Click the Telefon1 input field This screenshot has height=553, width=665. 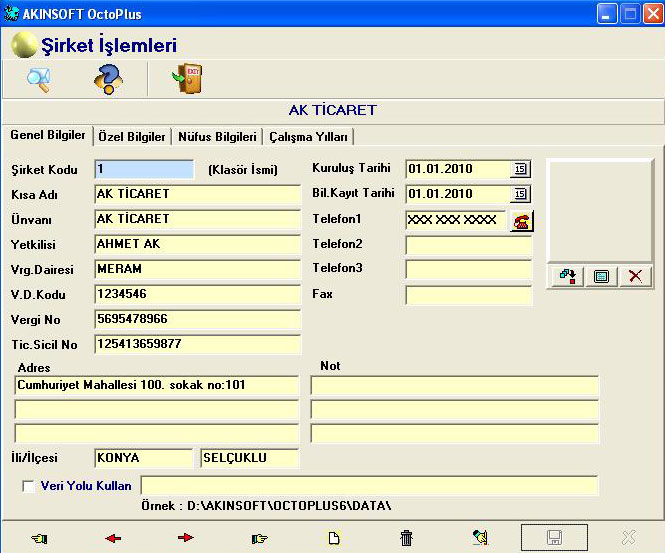coord(456,220)
